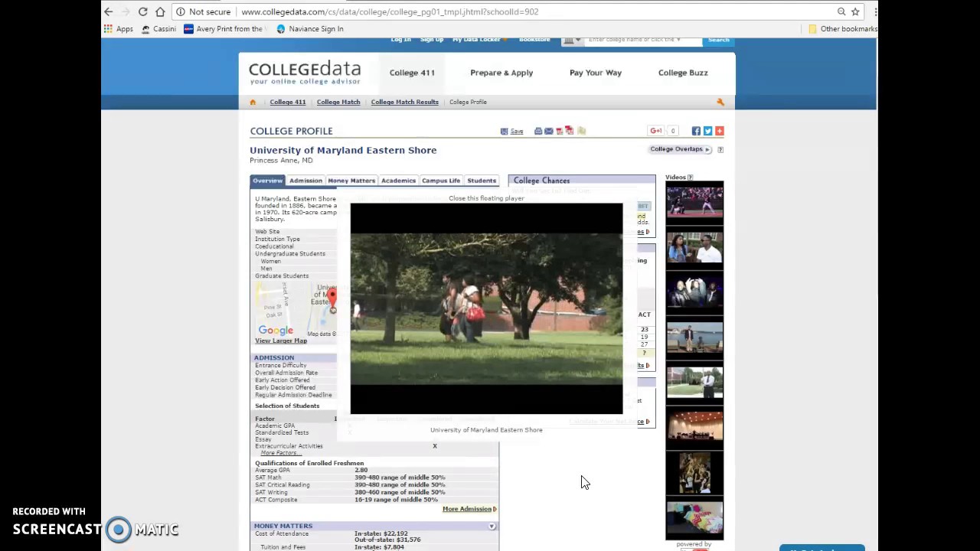Open College Overlaps expander button
Screen dimensions: 980x551
point(681,149)
